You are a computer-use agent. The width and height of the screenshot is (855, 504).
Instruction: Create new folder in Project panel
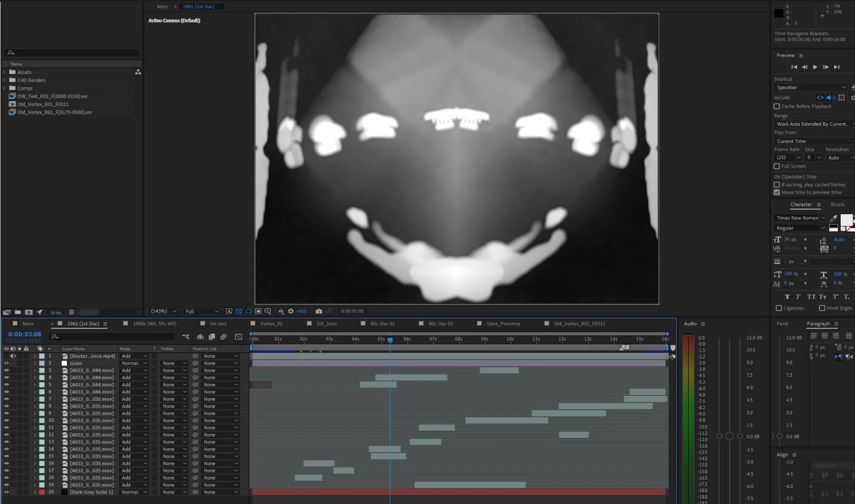point(17,312)
